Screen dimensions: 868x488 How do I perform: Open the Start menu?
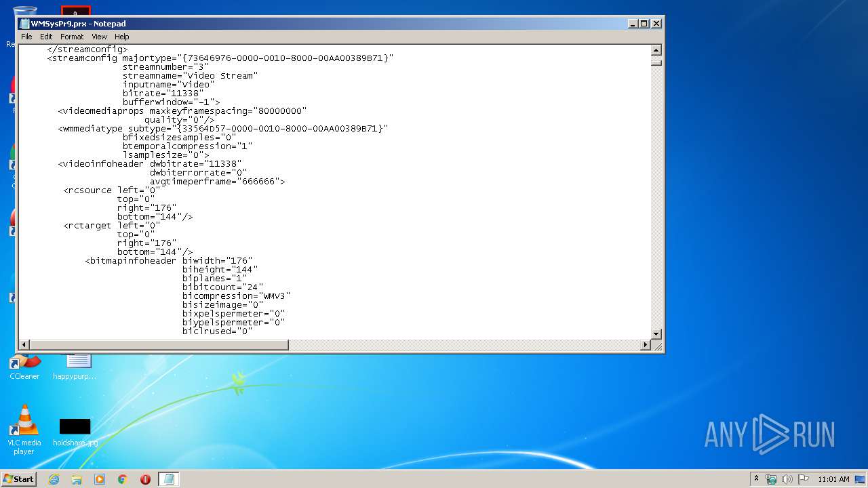[19, 479]
